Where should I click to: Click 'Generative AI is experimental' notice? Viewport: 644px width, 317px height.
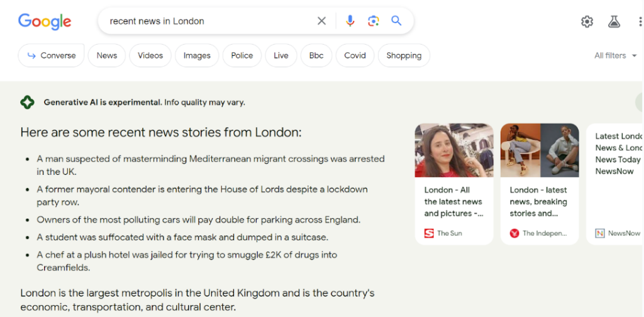tap(144, 103)
